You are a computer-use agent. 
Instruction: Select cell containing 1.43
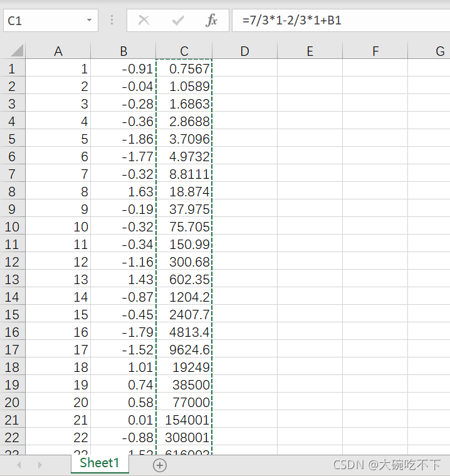(x=123, y=279)
